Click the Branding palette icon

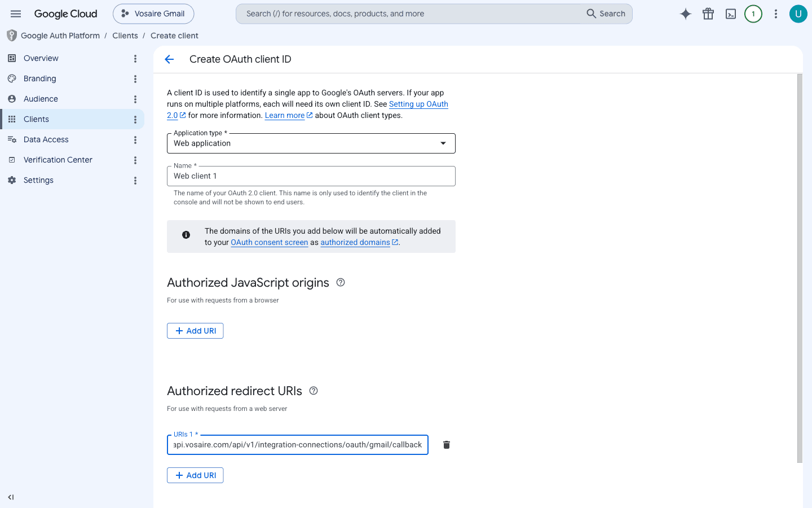tap(12, 78)
